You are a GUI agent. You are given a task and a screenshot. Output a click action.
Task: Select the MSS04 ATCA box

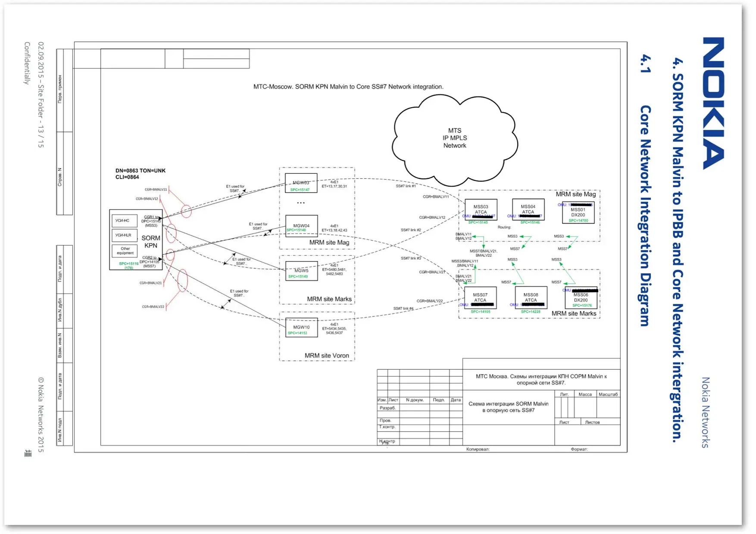pos(528,210)
